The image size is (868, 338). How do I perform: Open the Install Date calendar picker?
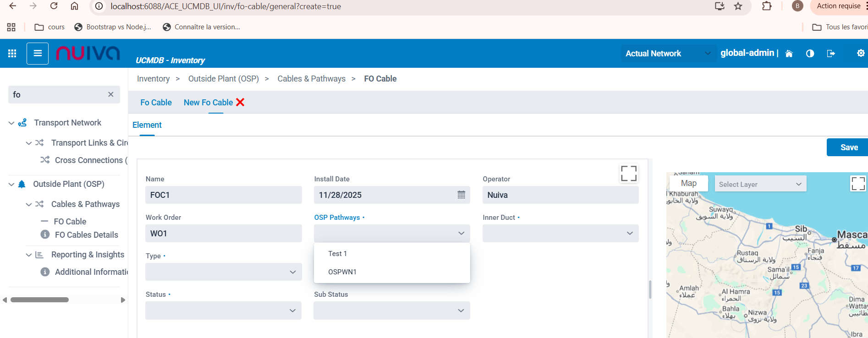pos(461,195)
